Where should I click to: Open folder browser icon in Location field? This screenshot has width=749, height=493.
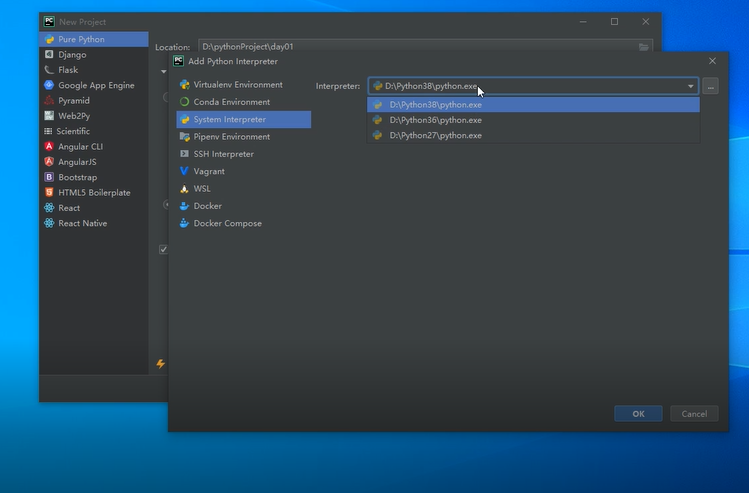pos(643,46)
